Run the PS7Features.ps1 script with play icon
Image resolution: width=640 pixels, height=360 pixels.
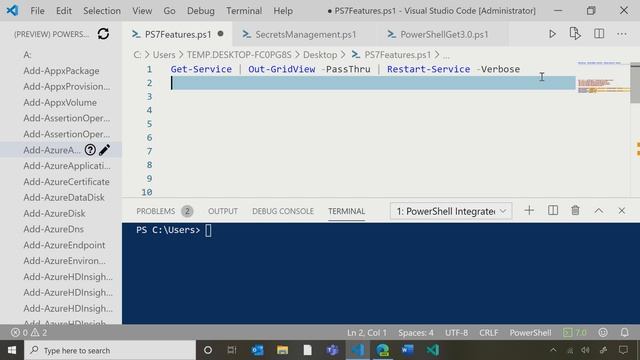pos(552,34)
